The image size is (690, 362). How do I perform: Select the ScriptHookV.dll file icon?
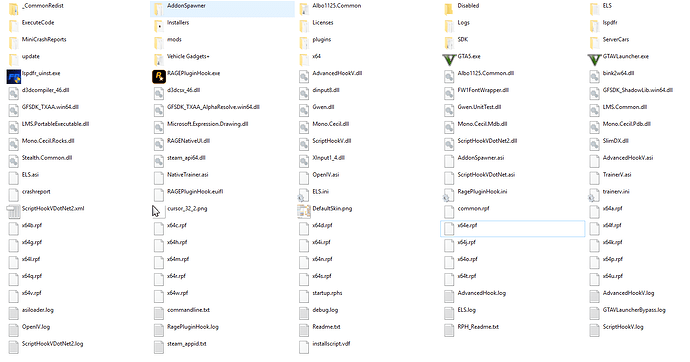304,144
